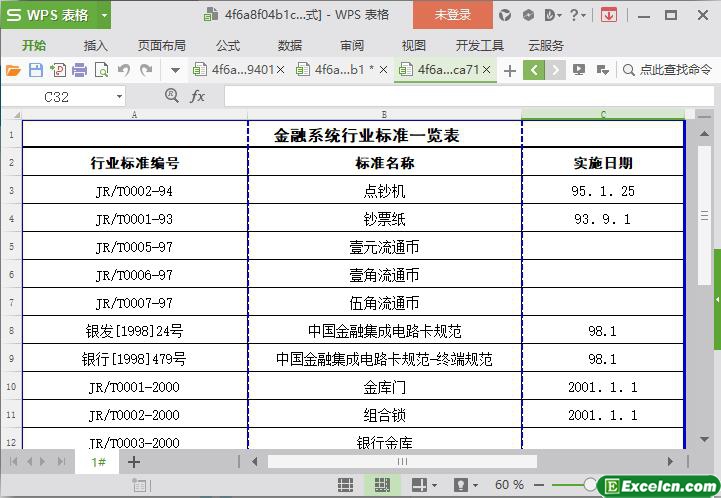Open print preview icon
The image size is (721, 498).
point(101,70)
